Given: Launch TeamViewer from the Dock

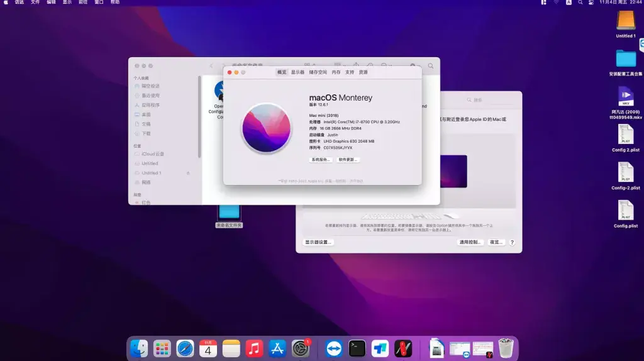Looking at the screenshot, I should pyautogui.click(x=334, y=348).
